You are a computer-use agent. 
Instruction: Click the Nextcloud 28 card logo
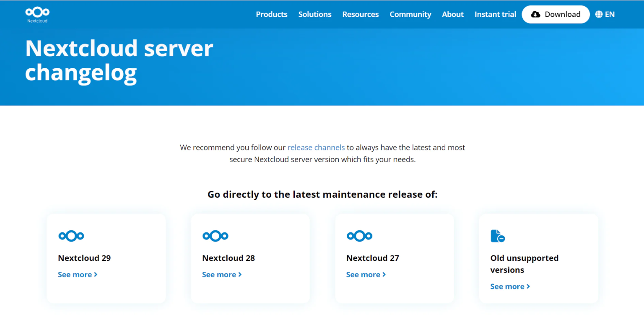(x=216, y=236)
